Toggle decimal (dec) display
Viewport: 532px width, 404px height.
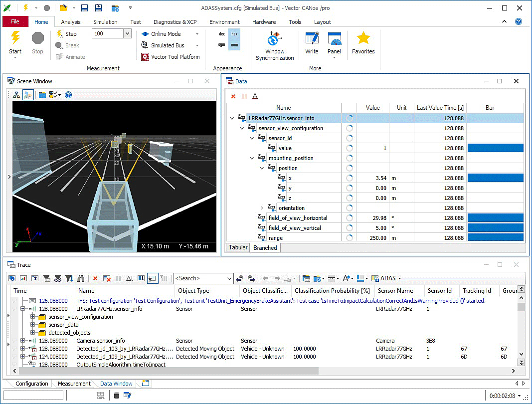(222, 34)
